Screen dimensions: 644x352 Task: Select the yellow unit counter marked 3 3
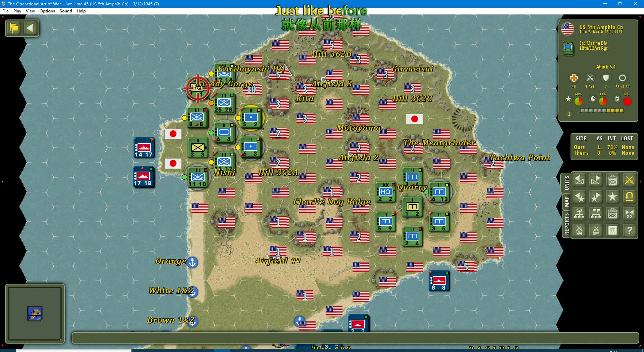tap(197, 148)
